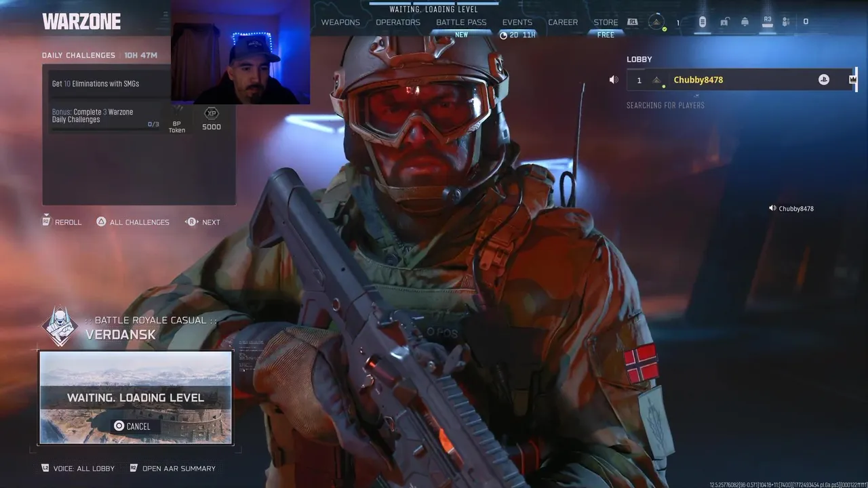
Task: Open the Events tab
Action: pos(517,22)
